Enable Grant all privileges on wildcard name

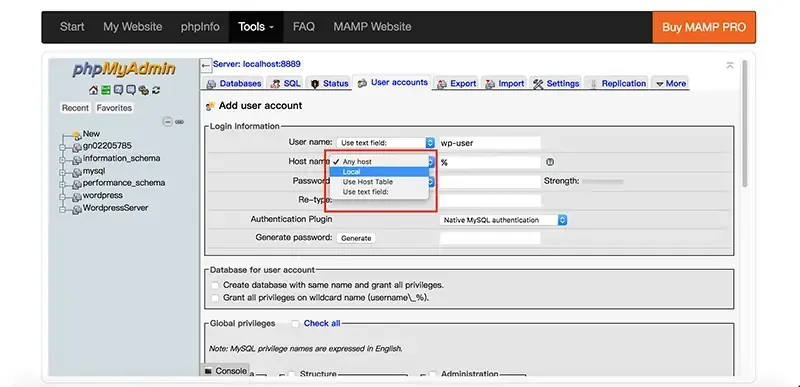pos(215,297)
